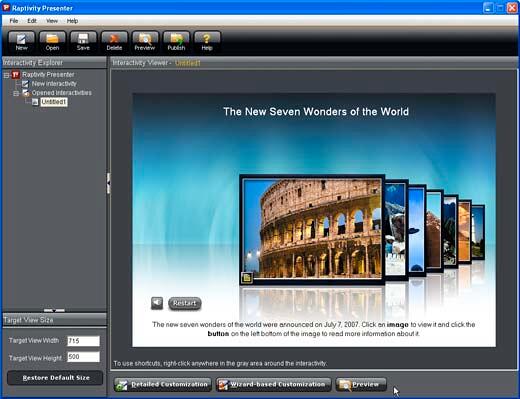Click the New toolbar icon
Viewport: 520px width, 399px height.
coord(21,42)
